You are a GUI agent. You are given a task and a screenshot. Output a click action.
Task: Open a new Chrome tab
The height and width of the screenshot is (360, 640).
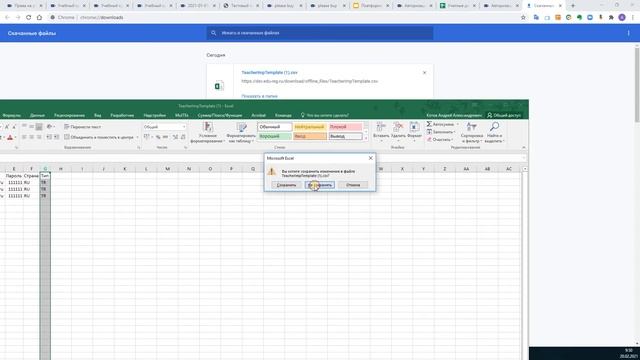(573, 6)
